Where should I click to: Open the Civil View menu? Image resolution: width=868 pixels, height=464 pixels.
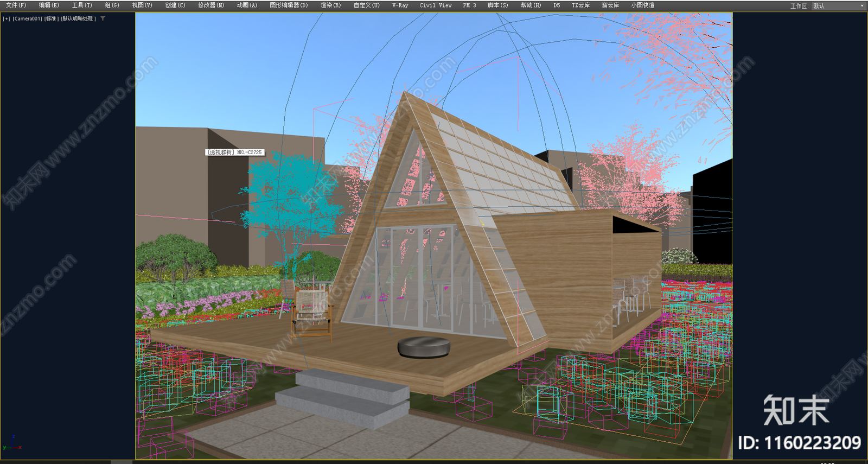pos(435,5)
